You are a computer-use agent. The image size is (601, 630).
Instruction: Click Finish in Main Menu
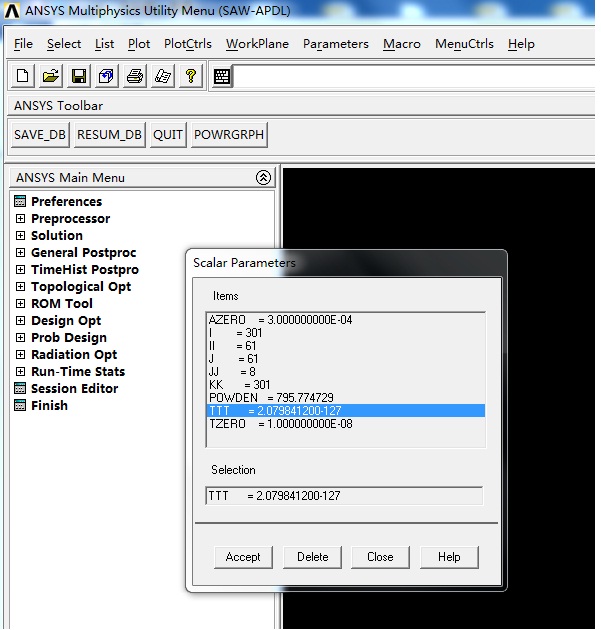click(49, 405)
